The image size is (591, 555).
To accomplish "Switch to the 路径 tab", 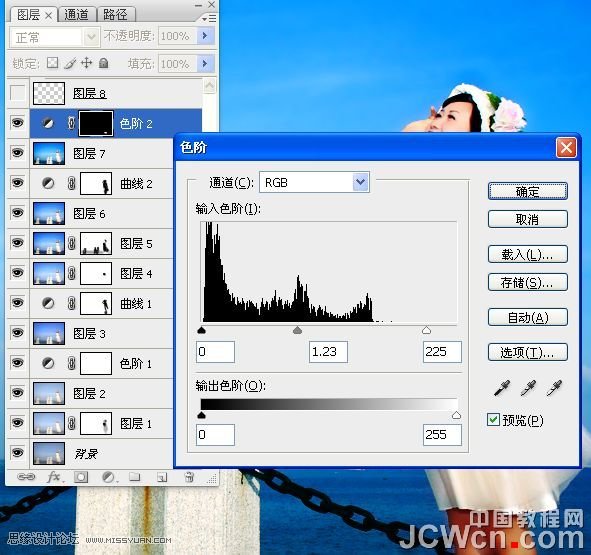I will 115,15.
